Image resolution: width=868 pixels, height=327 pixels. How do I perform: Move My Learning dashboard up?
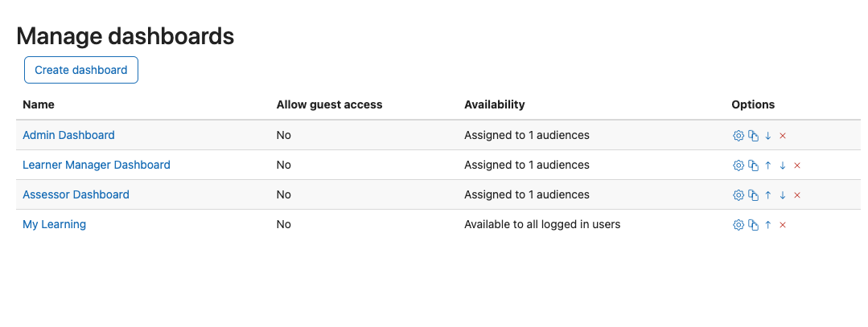pos(767,225)
